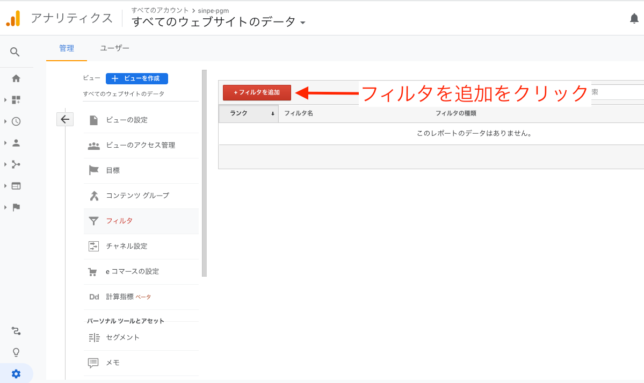Image resolution: width=644 pixels, height=383 pixels.
Task: Click the パーソナル ツールとアセット heading
Action: (125, 321)
